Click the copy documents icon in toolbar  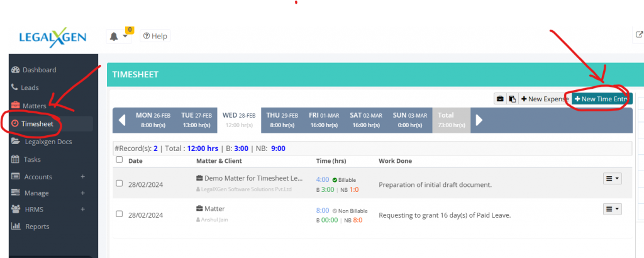pyautogui.click(x=513, y=99)
